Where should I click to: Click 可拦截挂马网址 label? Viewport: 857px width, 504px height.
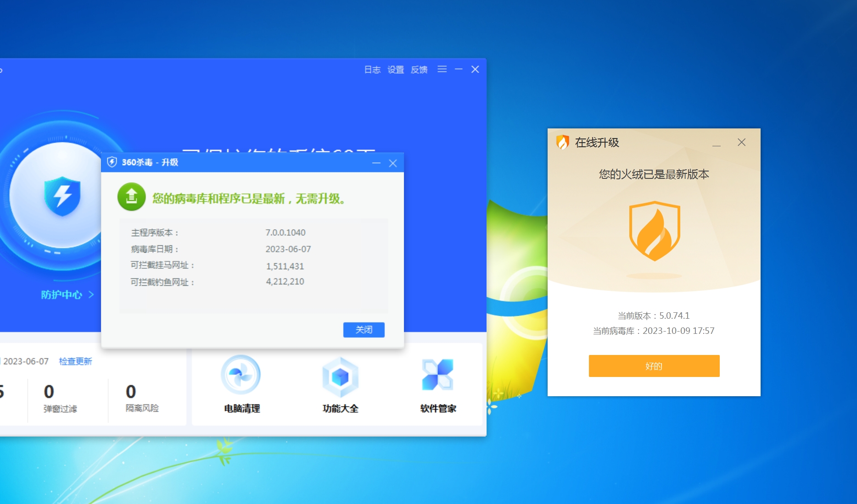[x=163, y=266]
